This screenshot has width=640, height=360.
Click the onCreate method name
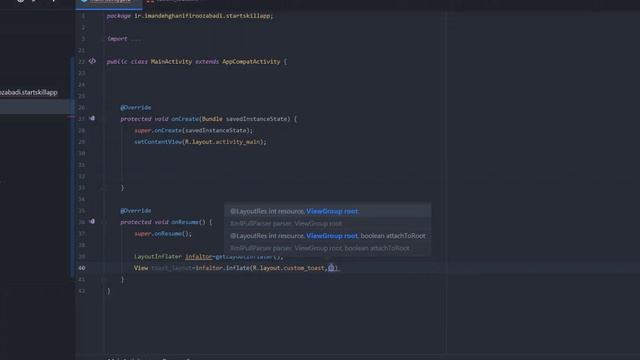pyautogui.click(x=185, y=119)
